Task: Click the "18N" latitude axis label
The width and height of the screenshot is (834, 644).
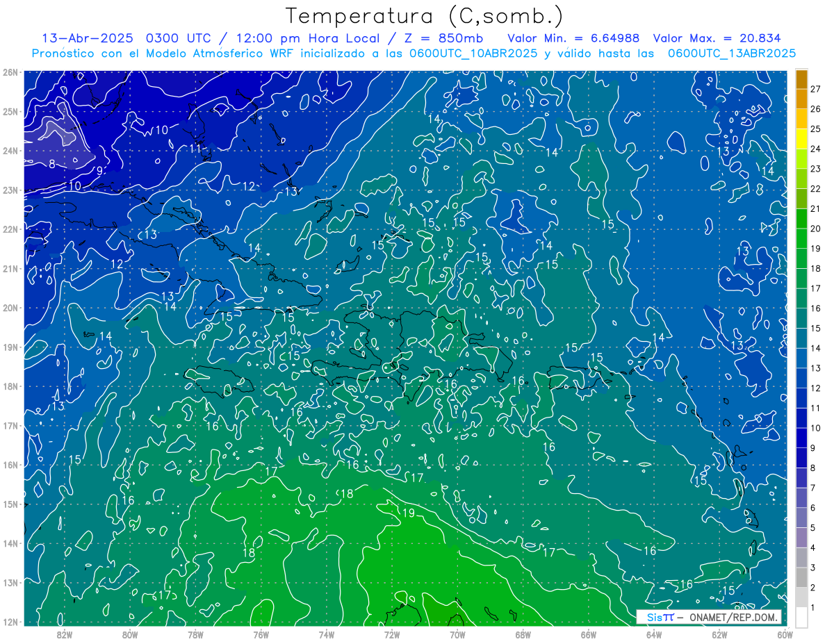Action: (10, 386)
